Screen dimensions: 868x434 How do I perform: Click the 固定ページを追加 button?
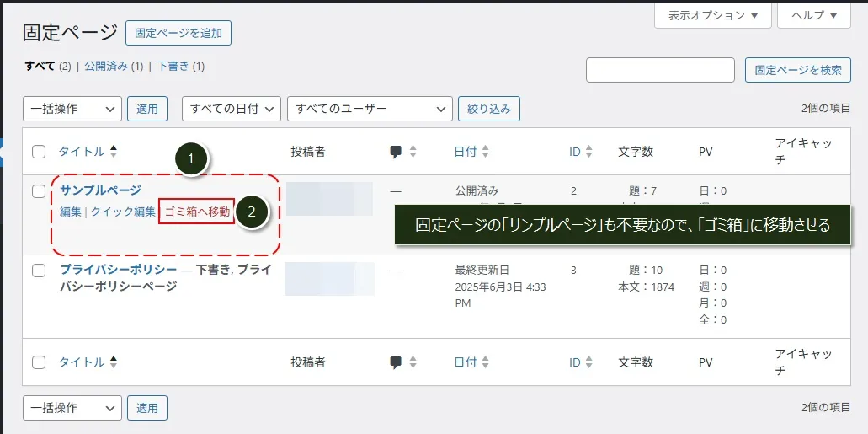coord(178,33)
